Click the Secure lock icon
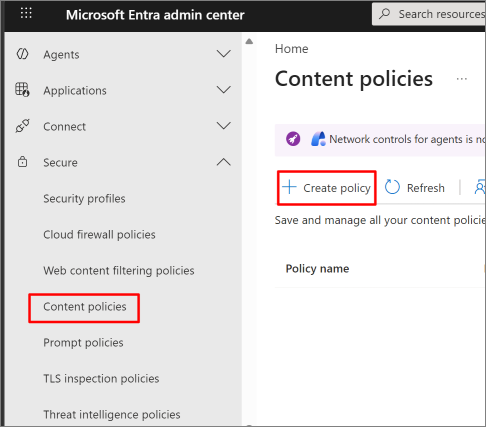Image resolution: width=486 pixels, height=427 pixels. click(x=22, y=162)
